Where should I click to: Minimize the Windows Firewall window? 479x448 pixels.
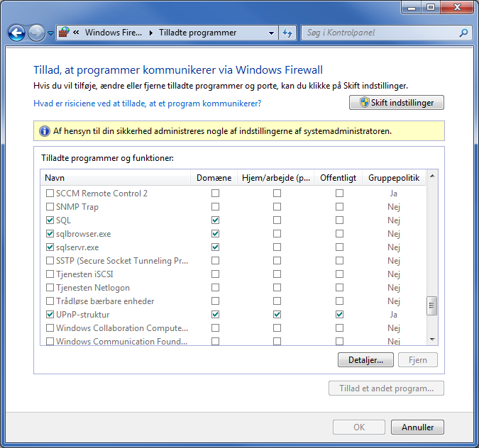(412, 7)
